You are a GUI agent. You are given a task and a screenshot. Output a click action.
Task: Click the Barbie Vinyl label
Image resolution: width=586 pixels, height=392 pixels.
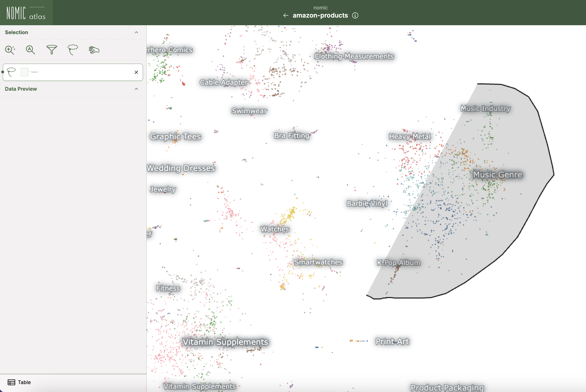click(x=367, y=203)
